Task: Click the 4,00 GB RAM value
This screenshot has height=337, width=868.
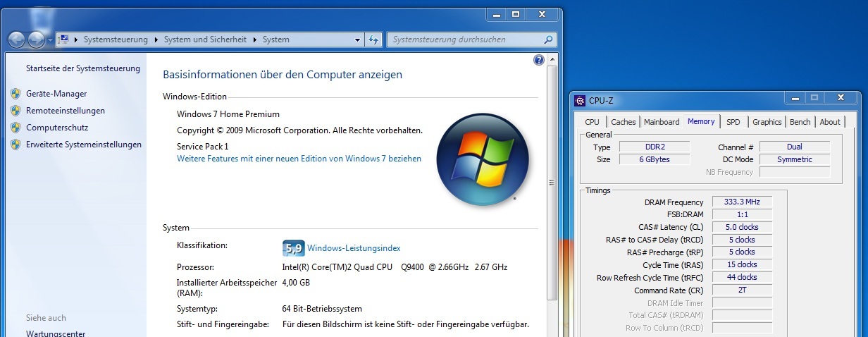Action: (296, 283)
